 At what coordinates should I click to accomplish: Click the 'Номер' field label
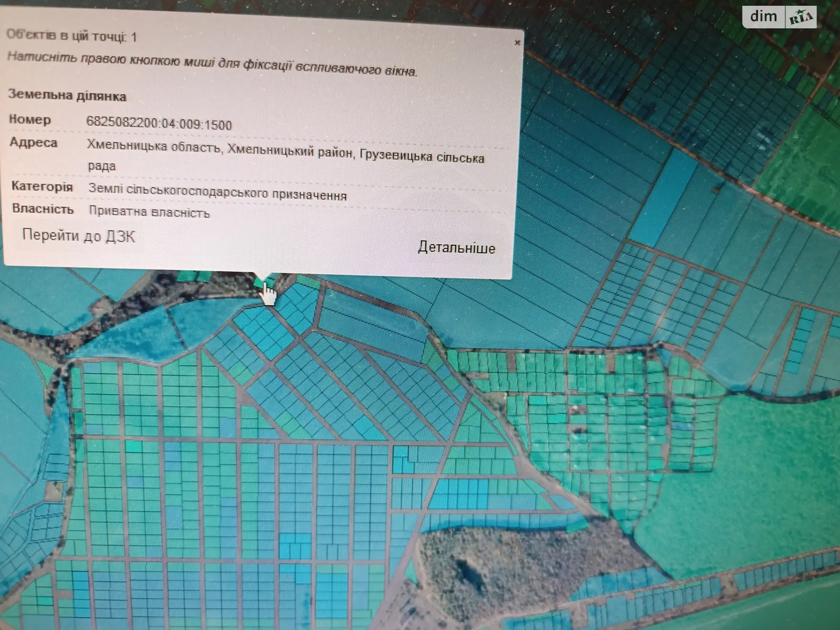click(30, 120)
